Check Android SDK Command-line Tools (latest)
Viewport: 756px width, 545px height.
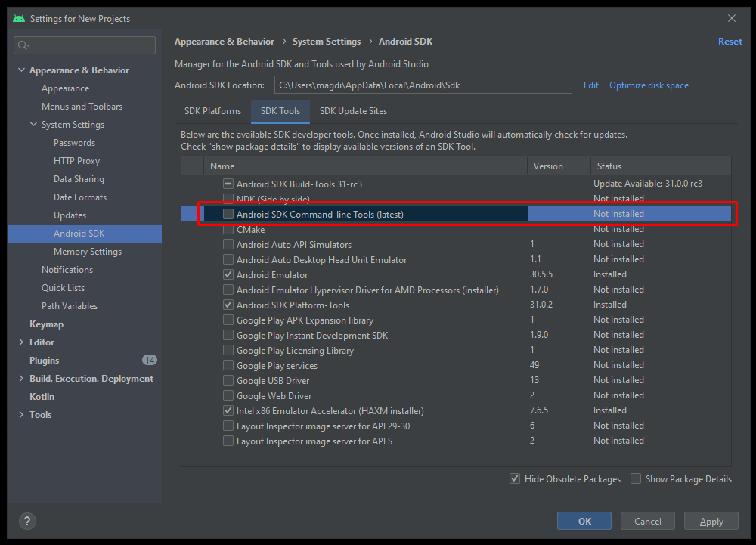(228, 214)
